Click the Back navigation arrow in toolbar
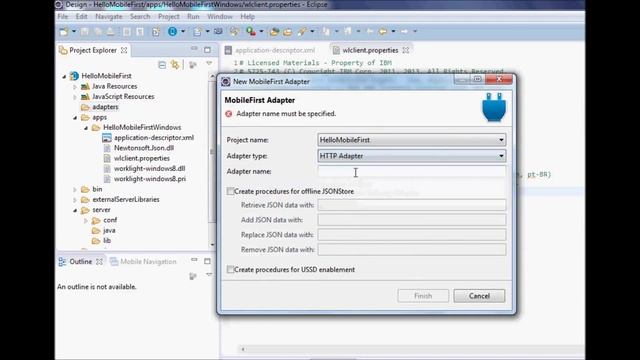Screen dimensions: 640x360 pyautogui.click(x=383, y=31)
